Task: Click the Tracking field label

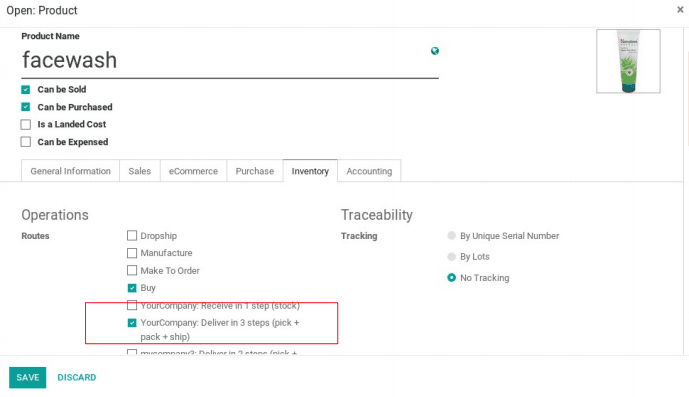Action: pyautogui.click(x=359, y=236)
